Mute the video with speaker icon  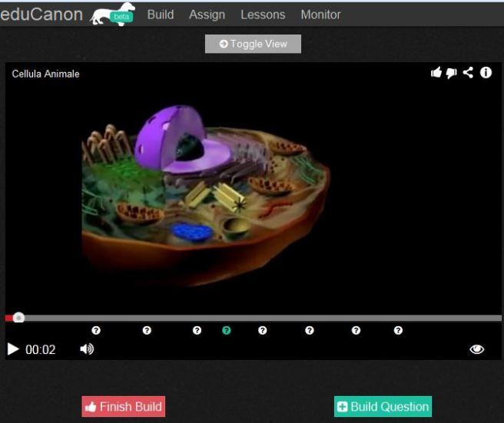(87, 349)
